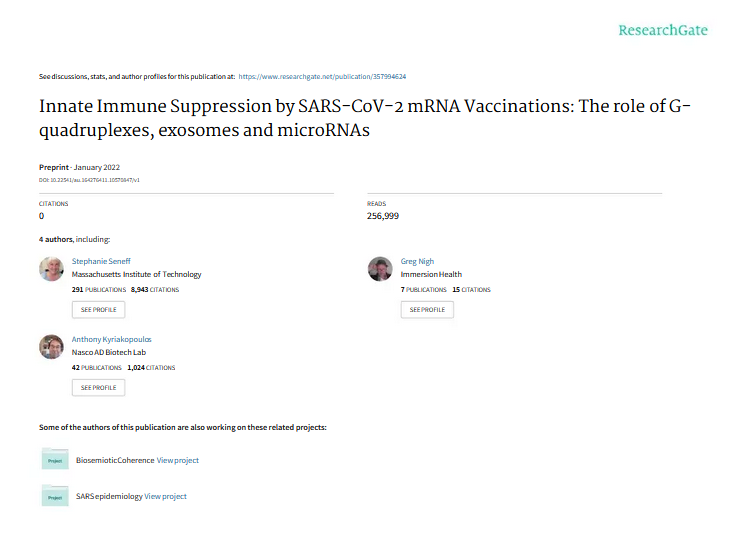Open Stephanie Seneff author name link
This screenshot has width=741, height=557.
coord(101,261)
